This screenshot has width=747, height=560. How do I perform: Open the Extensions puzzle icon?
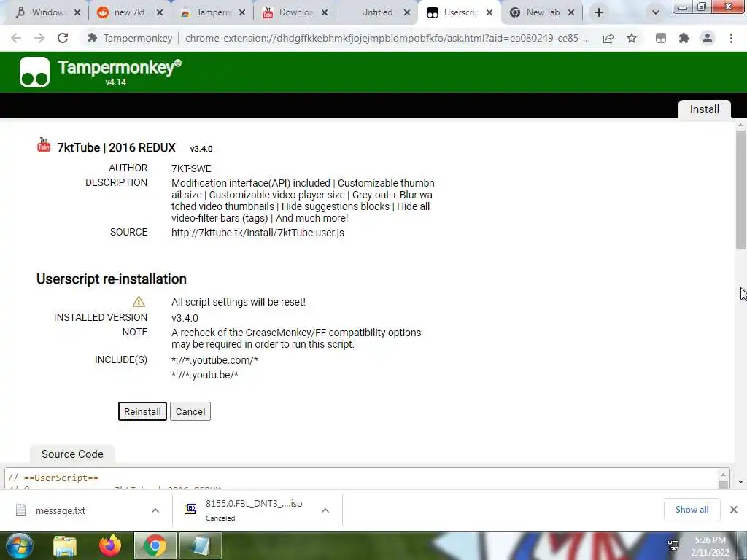coord(684,38)
